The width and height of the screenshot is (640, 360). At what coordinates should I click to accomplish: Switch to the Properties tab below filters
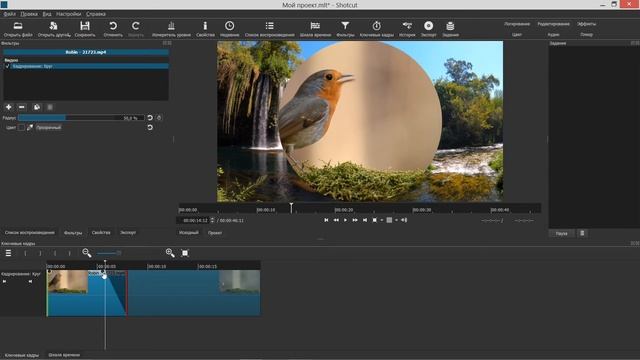pos(101,233)
